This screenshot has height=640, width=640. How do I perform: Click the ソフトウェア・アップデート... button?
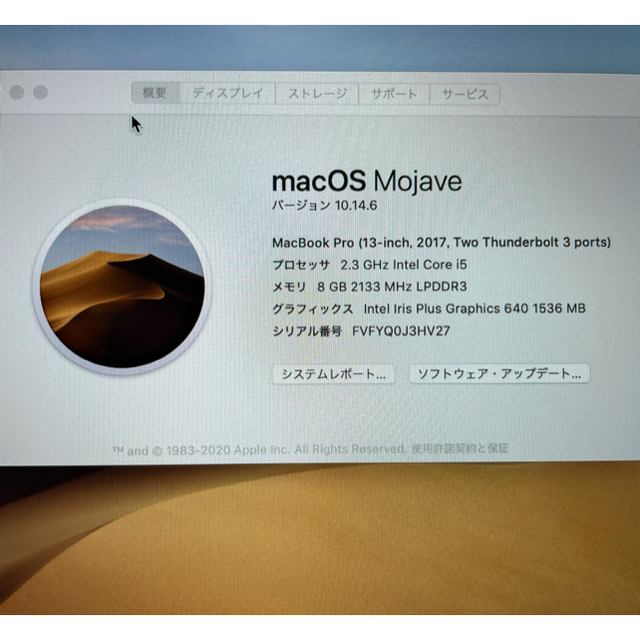[x=499, y=373]
